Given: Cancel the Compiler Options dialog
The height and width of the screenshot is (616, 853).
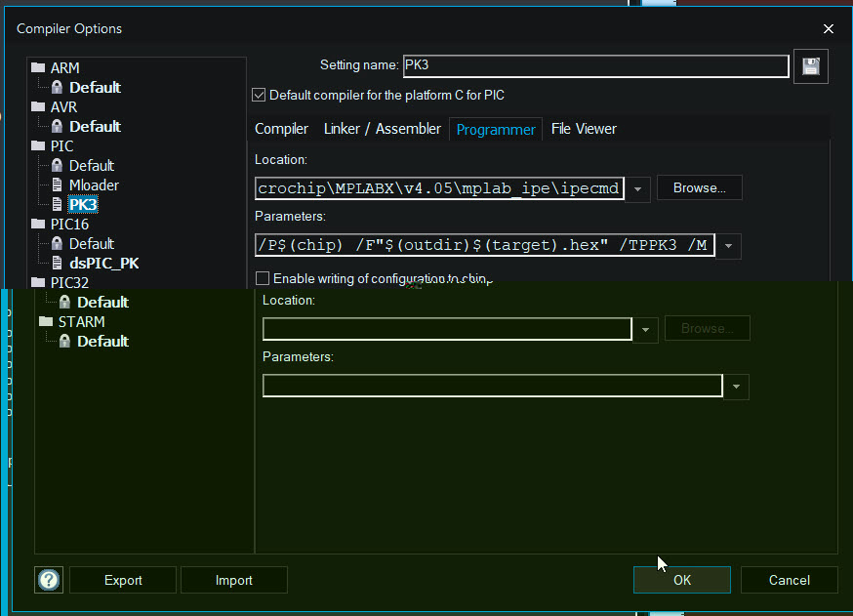Looking at the screenshot, I should tap(789, 580).
